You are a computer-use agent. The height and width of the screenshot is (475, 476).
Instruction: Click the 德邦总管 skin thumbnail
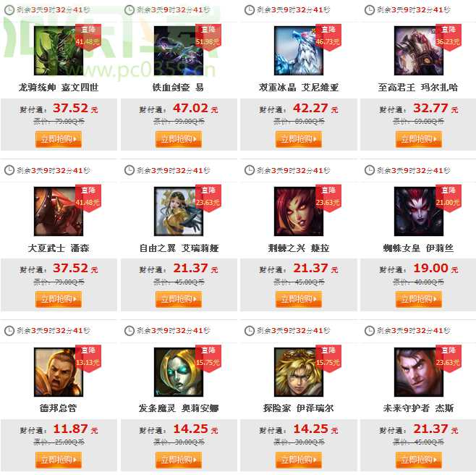tap(59, 372)
